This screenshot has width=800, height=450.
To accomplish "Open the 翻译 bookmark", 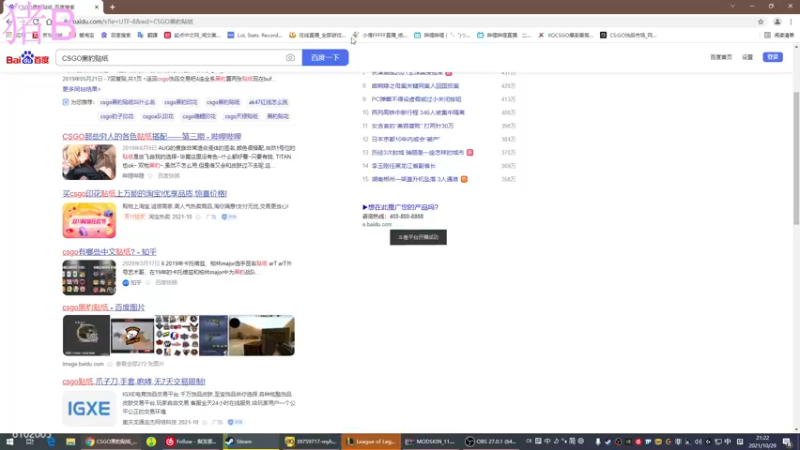I will (x=147, y=35).
